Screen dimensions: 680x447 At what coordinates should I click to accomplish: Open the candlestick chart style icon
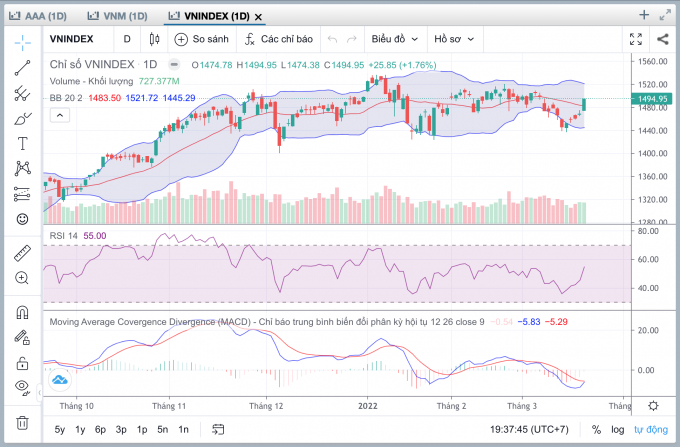point(153,39)
